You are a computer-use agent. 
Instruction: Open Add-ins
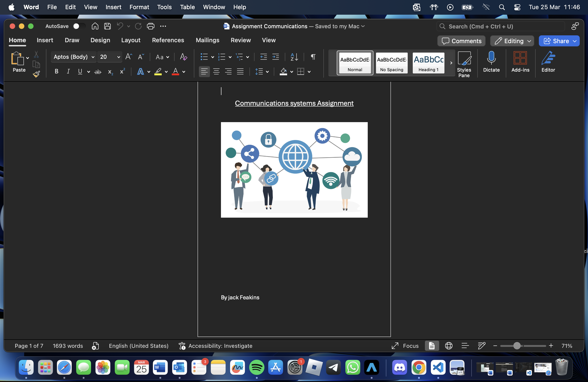click(520, 62)
